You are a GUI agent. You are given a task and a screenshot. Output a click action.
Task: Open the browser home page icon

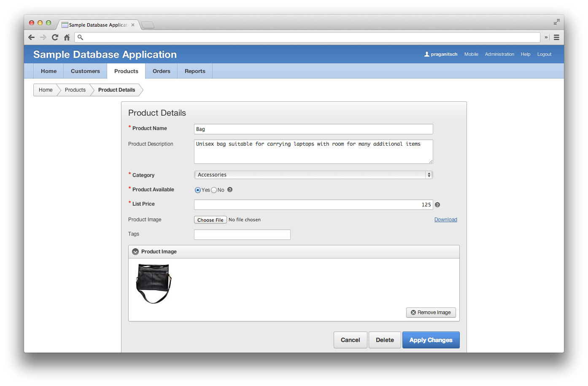click(67, 37)
